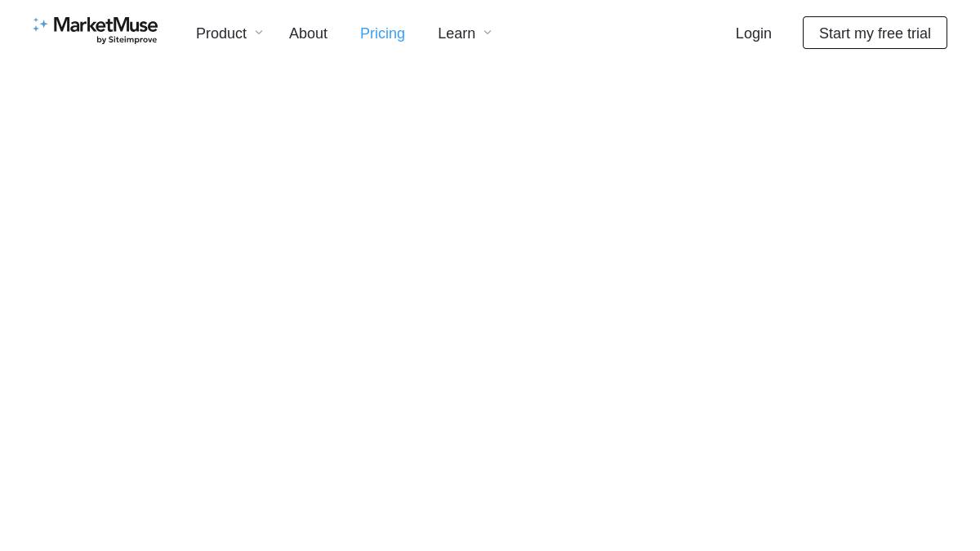Viewport: 980px width, 551px height.
Task: Click the word Product in the navbar
Action: point(221,33)
